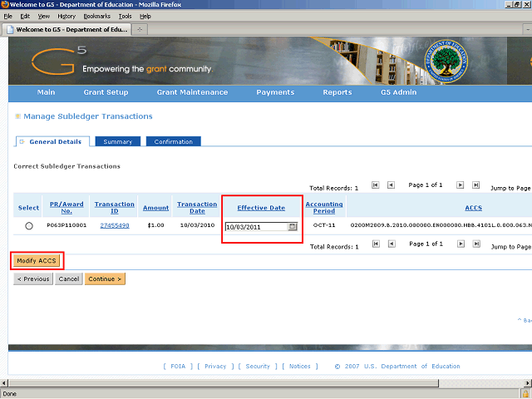This screenshot has height=399, width=532.
Task: Open the tab list dropdown arrow
Action: (x=527, y=30)
